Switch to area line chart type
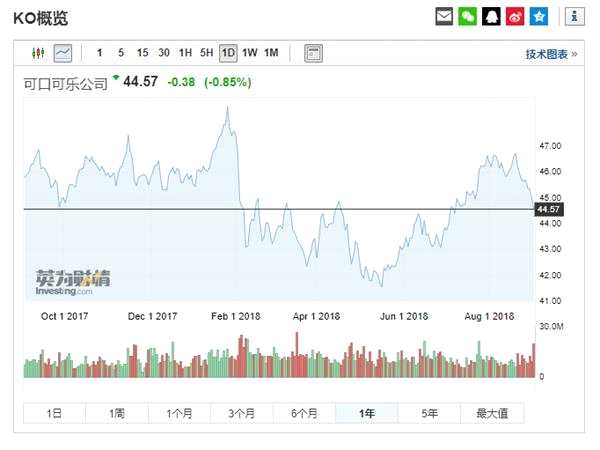Screen dimensions: 600x450 pos(63,53)
